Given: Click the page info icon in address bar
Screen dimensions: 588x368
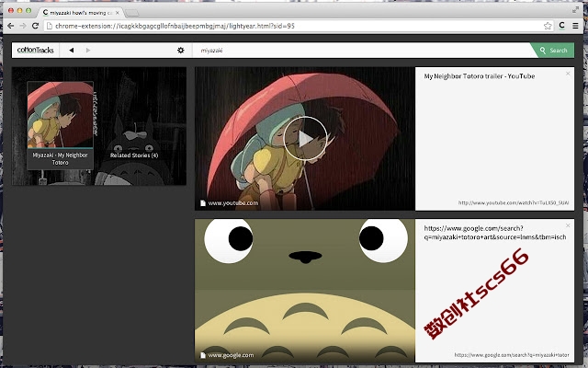Looking at the screenshot, I should pyautogui.click(x=50, y=26).
